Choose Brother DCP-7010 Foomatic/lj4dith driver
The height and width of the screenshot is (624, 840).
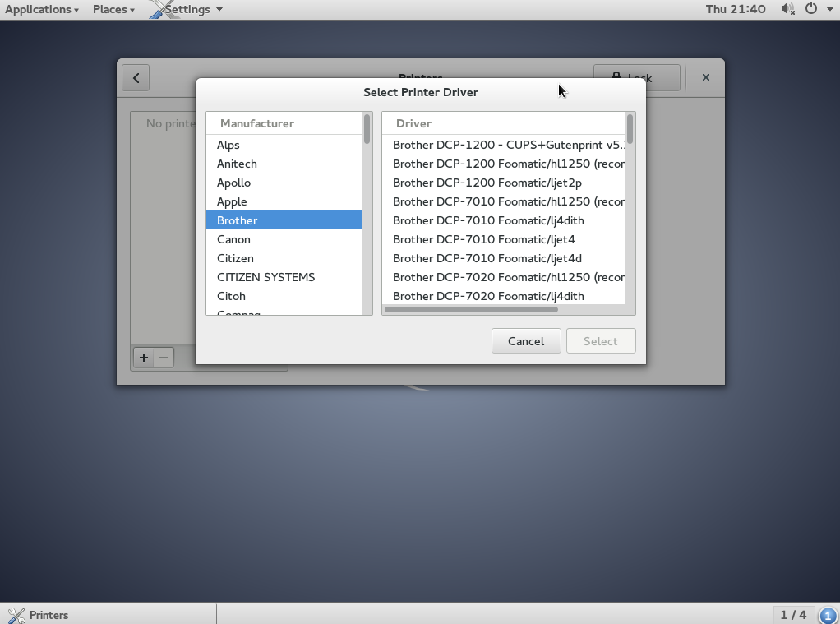point(503,220)
